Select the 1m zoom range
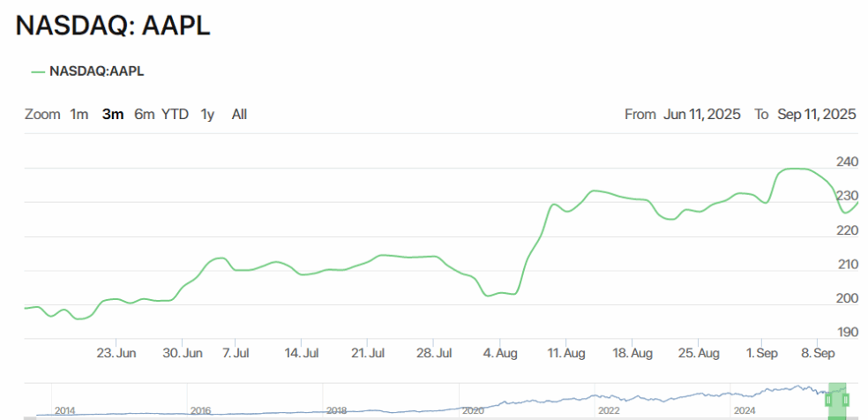The height and width of the screenshot is (420, 868). click(x=79, y=115)
